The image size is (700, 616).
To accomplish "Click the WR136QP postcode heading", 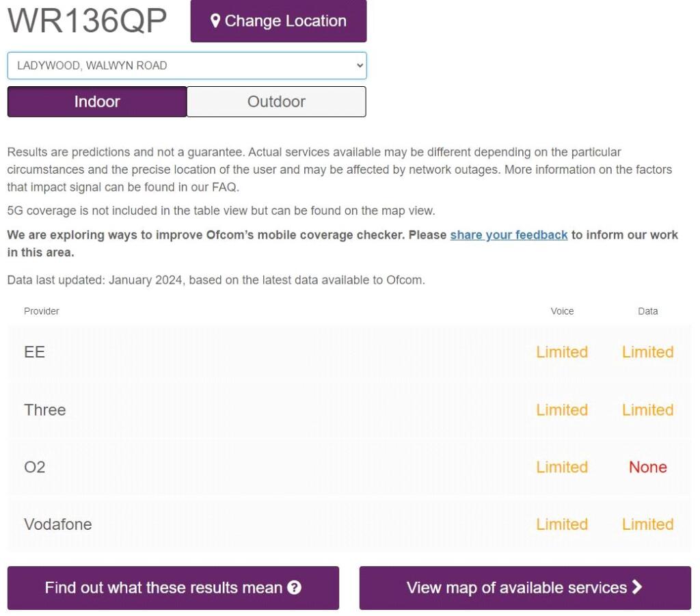I will (87, 21).
